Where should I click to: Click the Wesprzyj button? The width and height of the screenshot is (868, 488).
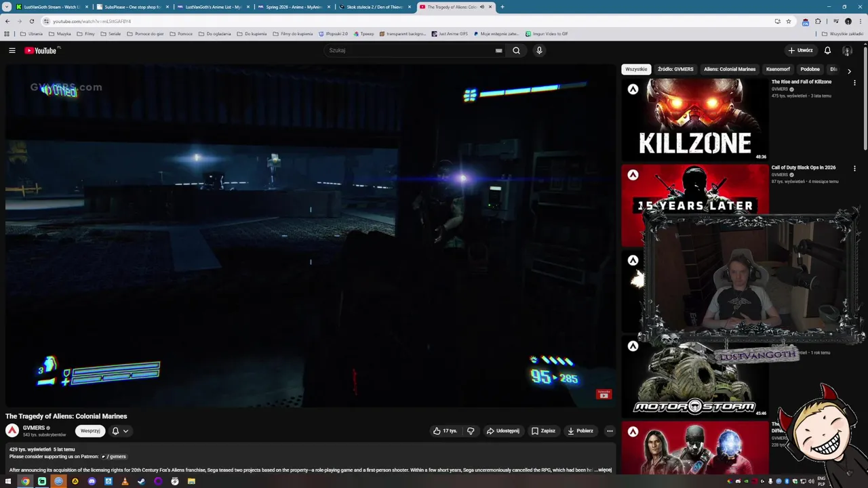click(90, 431)
